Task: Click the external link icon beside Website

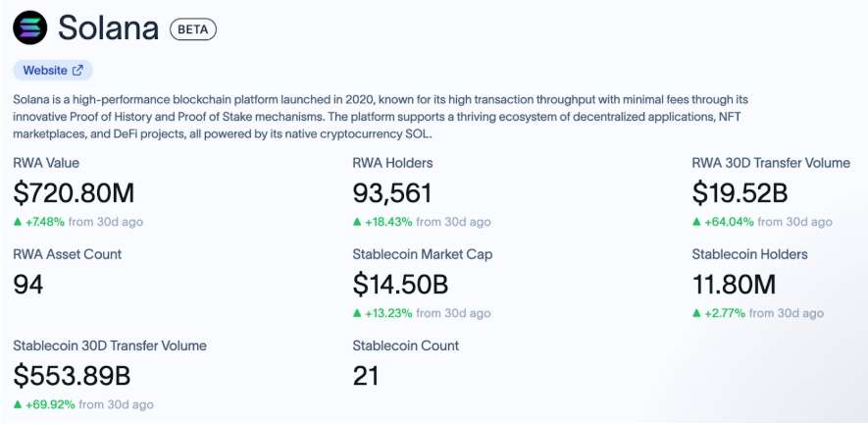Action: (x=78, y=71)
